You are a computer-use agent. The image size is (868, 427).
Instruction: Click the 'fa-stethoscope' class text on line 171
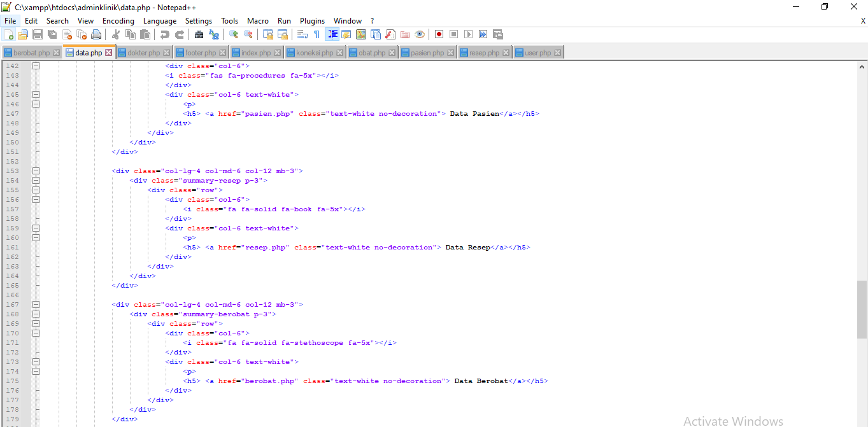coord(313,342)
